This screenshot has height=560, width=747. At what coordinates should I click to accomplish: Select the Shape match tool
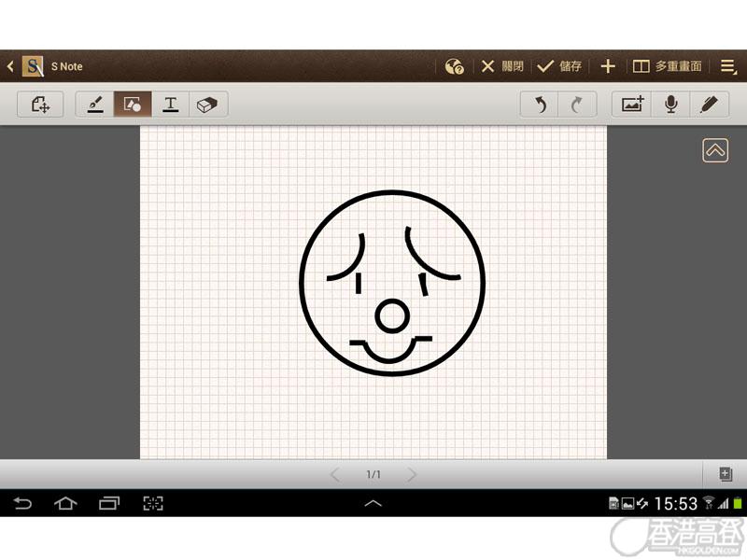(x=133, y=105)
